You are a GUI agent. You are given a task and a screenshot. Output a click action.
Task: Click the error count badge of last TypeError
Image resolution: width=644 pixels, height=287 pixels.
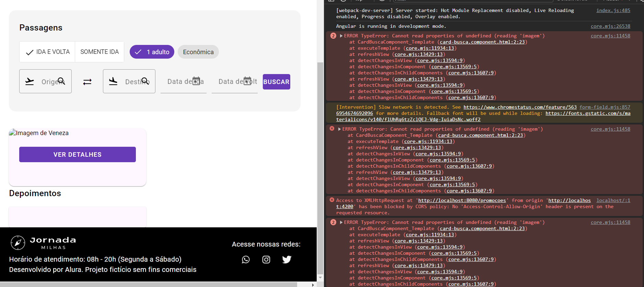333,222
